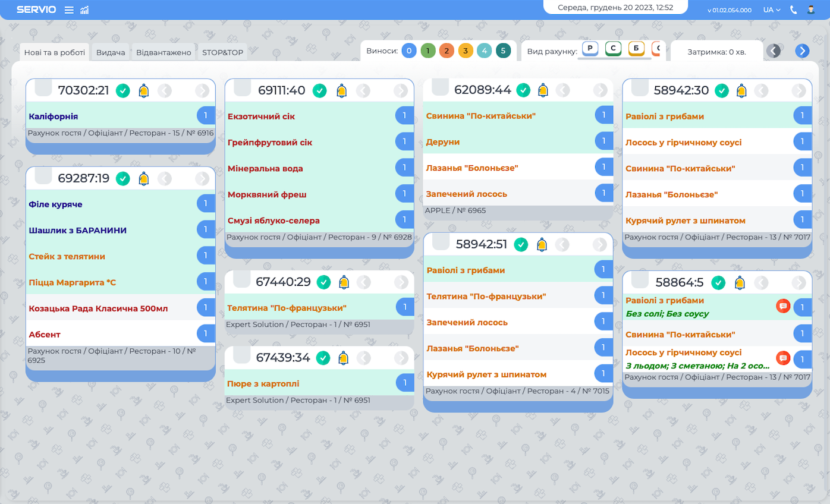Click the green checkmark on order 69111:40

point(319,91)
